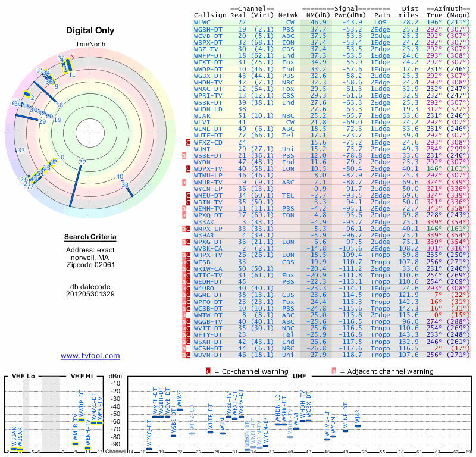Screen dimensions: 476x457
Task: Click the VHF Lo chart heading
Action: (x=23, y=376)
